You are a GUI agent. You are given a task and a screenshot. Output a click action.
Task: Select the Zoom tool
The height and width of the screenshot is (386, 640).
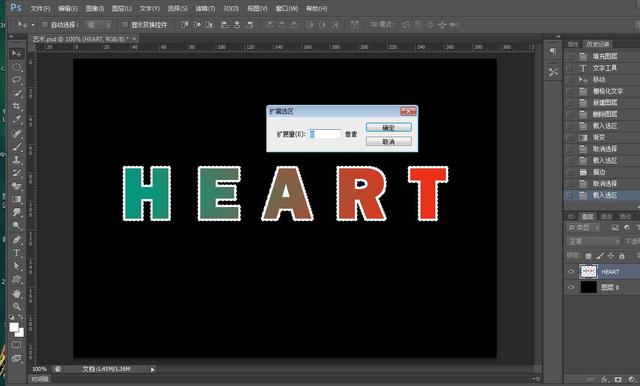click(x=16, y=306)
